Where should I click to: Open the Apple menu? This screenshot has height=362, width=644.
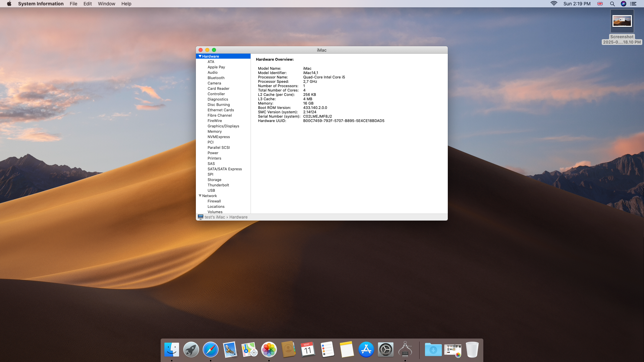click(9, 4)
